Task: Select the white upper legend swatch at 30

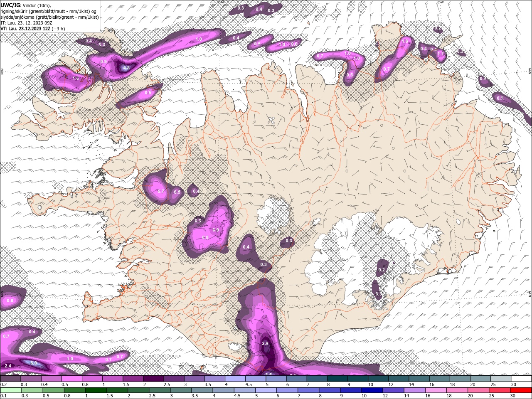Action: pos(521,379)
